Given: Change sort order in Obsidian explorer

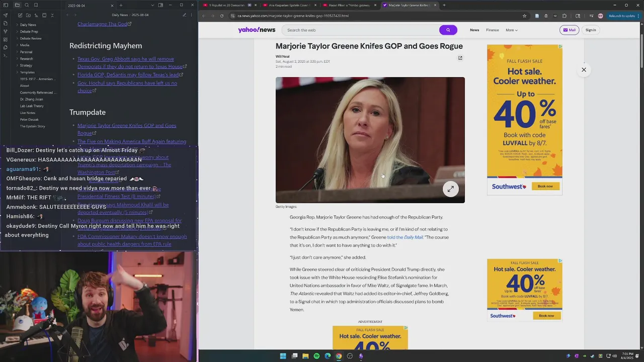Looking at the screenshot, I should pyautogui.click(x=36, y=15).
